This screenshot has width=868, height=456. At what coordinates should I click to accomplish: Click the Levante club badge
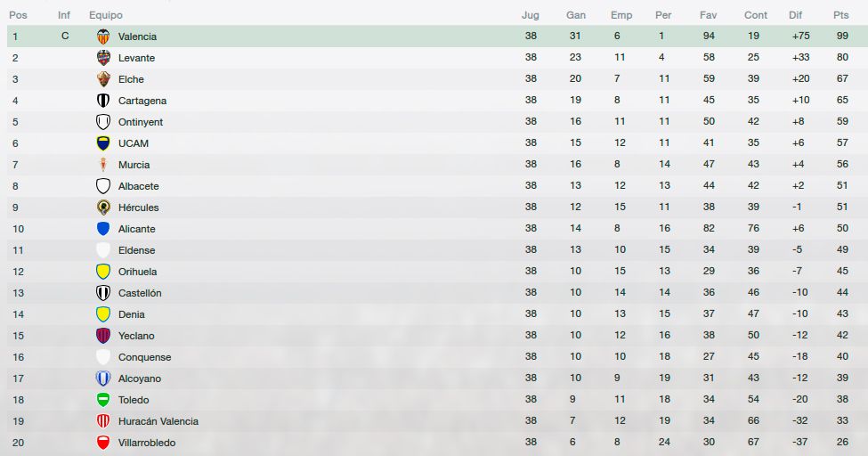(103, 58)
